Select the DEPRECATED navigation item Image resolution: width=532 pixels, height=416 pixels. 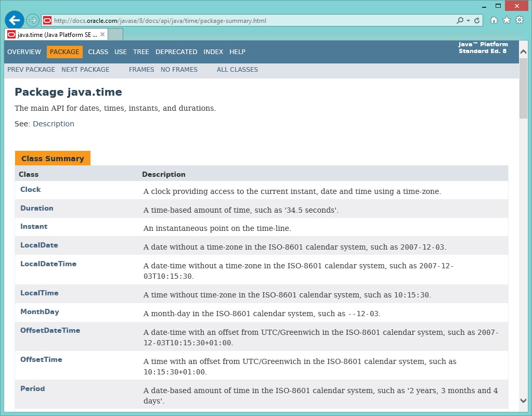[x=176, y=52]
